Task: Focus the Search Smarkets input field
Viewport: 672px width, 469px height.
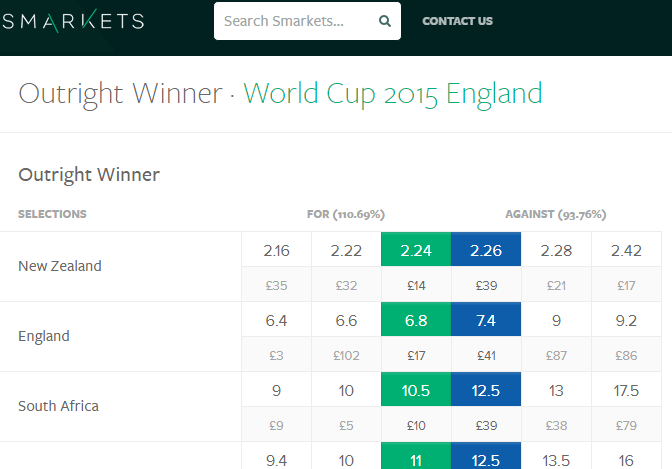Action: (296, 21)
